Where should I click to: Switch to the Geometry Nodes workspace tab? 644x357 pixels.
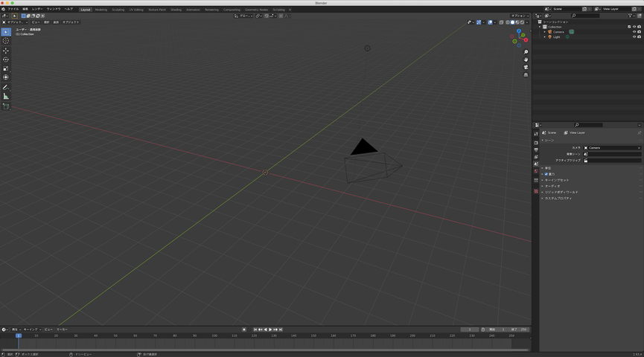point(256,10)
